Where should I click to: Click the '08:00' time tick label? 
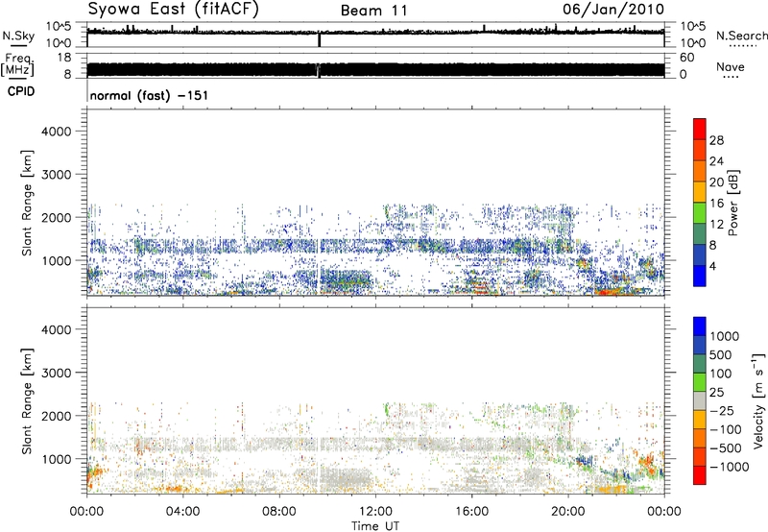(x=278, y=512)
